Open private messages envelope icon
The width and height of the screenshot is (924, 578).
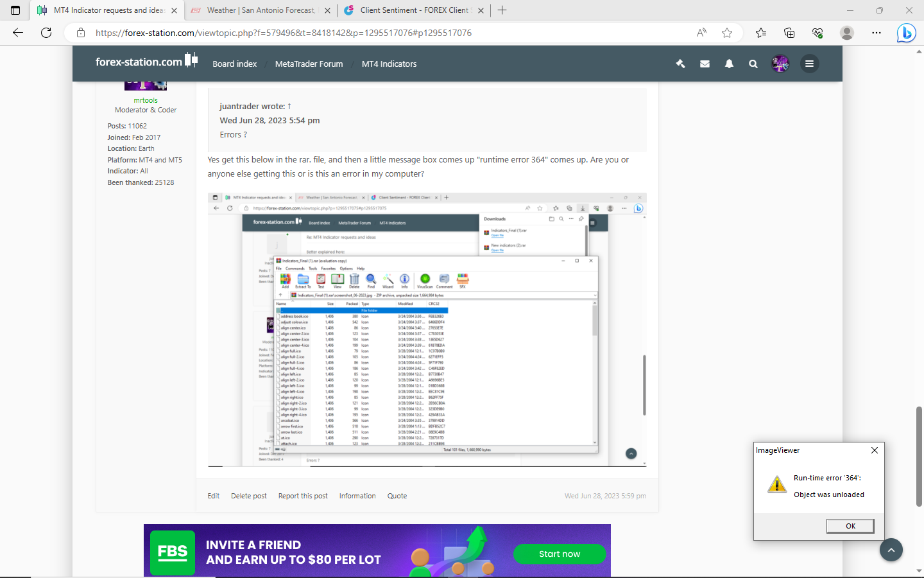tap(705, 64)
